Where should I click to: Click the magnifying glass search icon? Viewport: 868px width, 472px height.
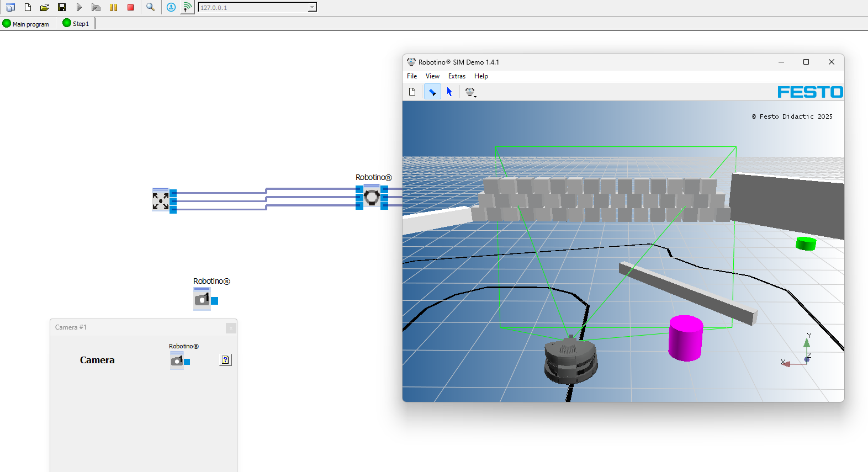[x=150, y=8]
